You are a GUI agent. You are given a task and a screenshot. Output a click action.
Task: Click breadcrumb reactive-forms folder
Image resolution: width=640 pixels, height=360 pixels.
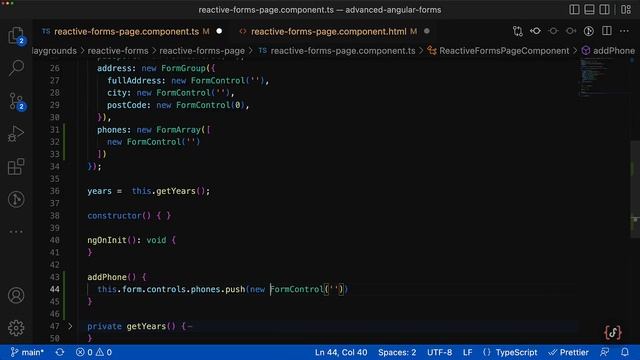coord(118,51)
